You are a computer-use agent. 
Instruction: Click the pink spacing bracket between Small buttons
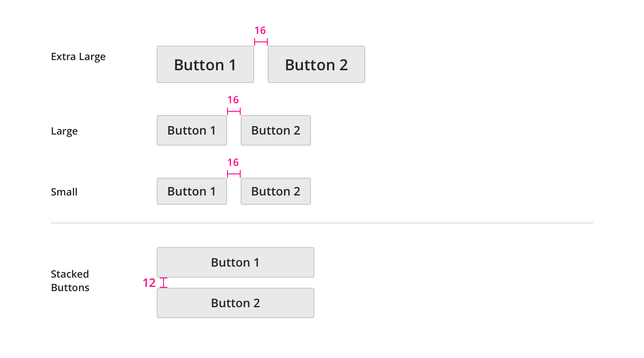(x=234, y=174)
